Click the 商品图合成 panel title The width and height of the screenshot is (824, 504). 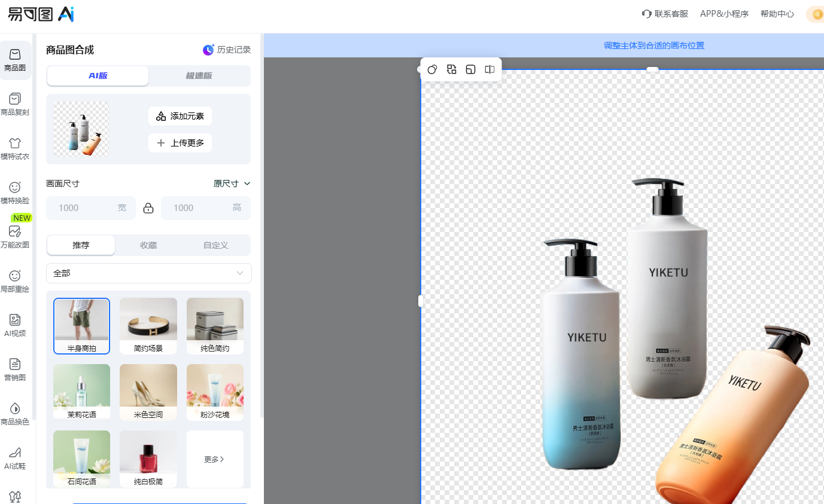pos(70,50)
